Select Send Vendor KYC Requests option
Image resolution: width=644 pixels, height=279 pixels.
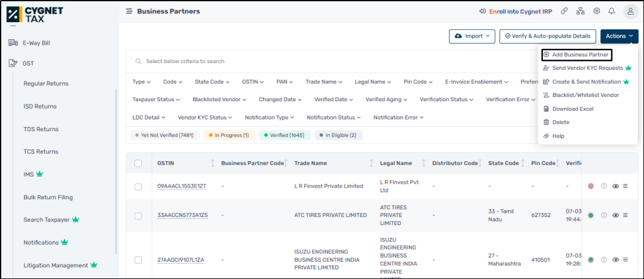(x=588, y=68)
